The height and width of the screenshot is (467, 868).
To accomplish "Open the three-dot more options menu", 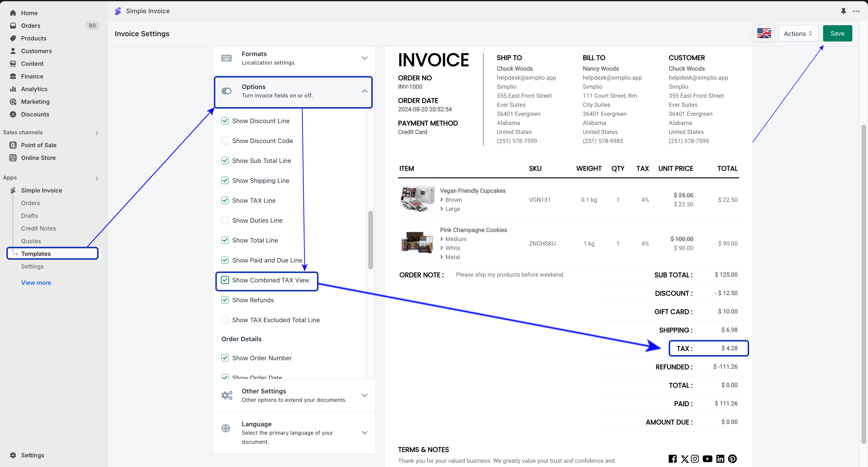I will point(856,11).
